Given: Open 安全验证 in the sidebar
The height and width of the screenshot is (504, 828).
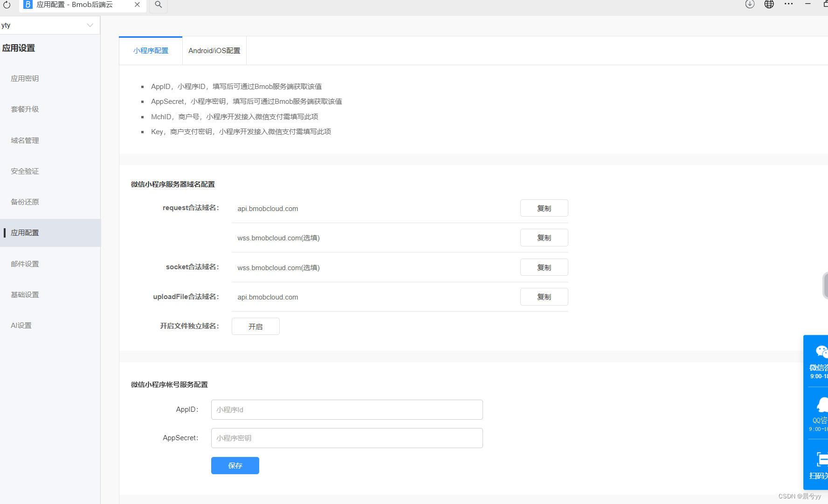Looking at the screenshot, I should click(25, 171).
